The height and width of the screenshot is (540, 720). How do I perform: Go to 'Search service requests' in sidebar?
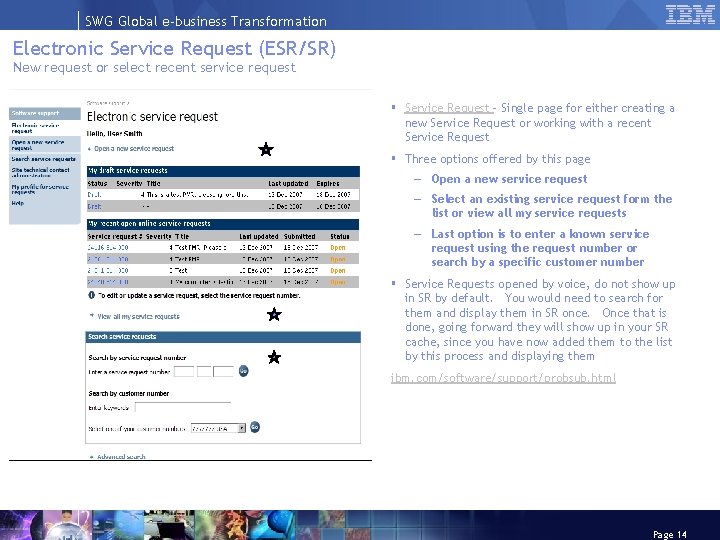(44, 159)
